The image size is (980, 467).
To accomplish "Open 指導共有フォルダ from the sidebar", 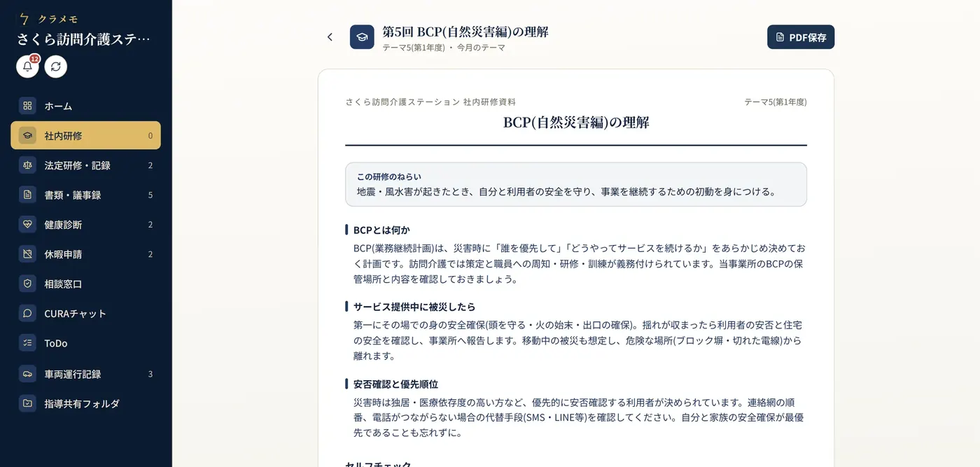I will 85,403.
